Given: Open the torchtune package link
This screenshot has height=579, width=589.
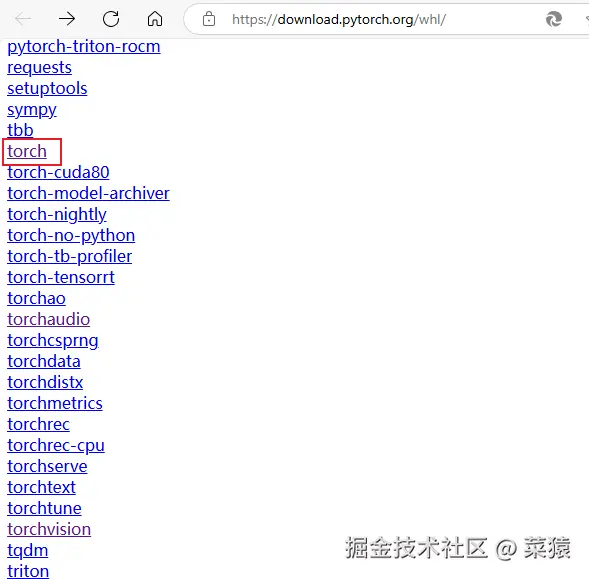Looking at the screenshot, I should pyautogui.click(x=44, y=509).
